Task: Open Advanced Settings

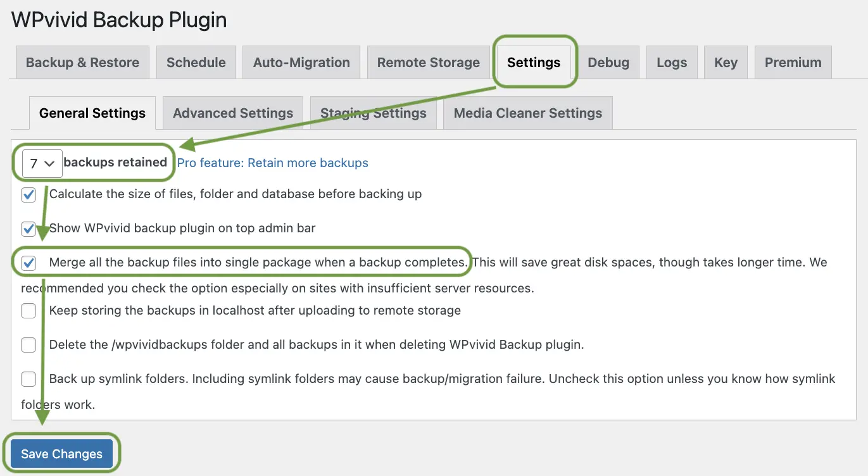Action: coord(232,113)
